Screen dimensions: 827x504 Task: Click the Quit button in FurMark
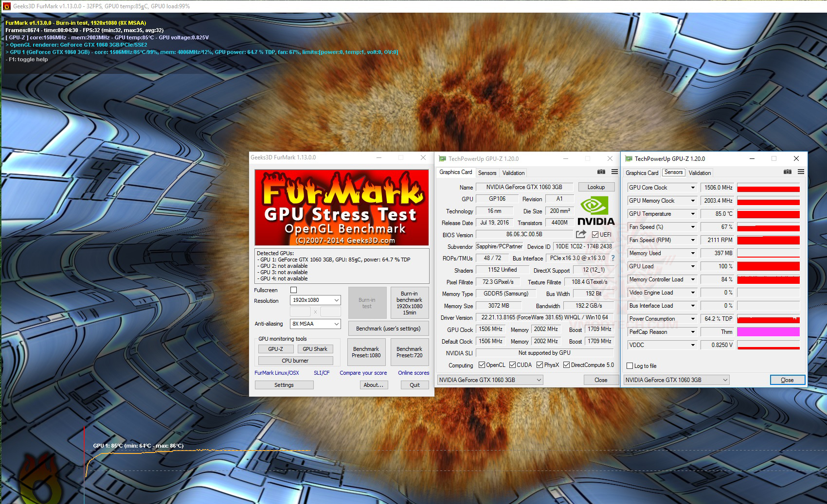click(414, 385)
